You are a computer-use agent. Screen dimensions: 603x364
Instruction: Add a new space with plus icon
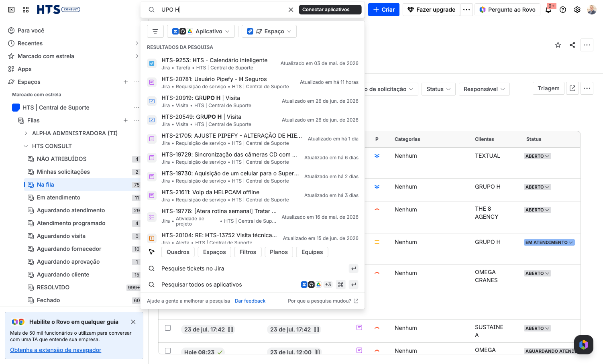point(126,82)
